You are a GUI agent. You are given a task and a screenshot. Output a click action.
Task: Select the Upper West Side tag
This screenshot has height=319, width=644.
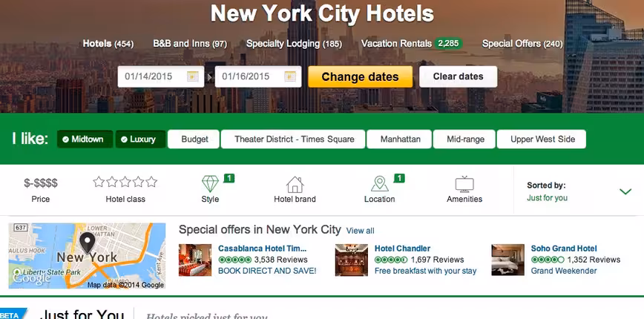(x=542, y=139)
